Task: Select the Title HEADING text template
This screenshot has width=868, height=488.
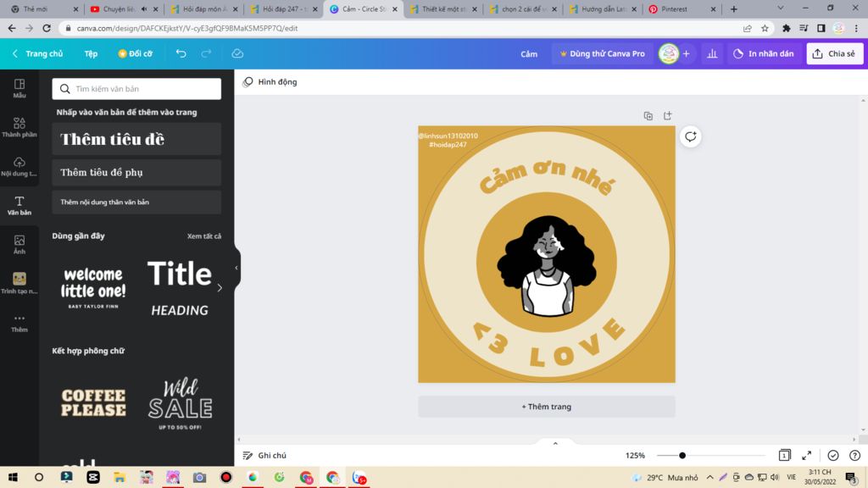Action: [180, 288]
